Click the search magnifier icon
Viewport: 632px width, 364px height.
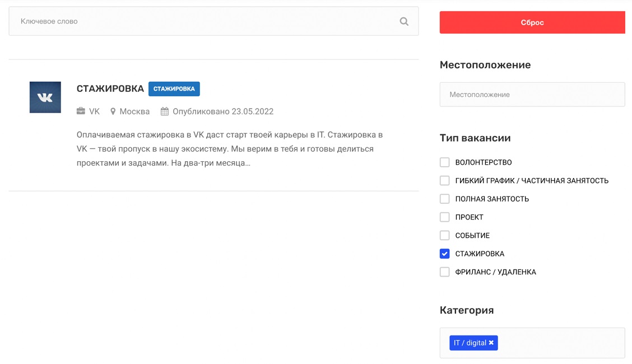[403, 21]
